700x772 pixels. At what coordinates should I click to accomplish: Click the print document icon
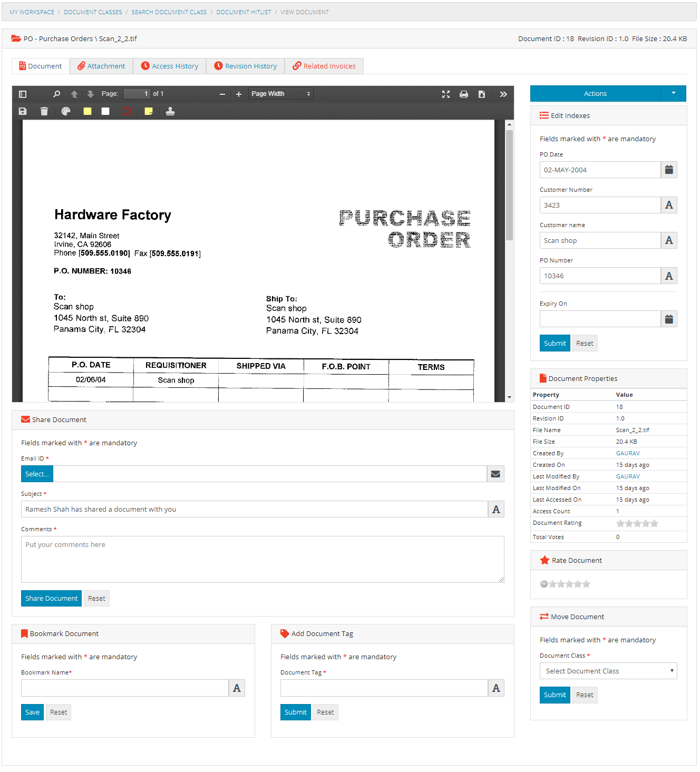463,94
